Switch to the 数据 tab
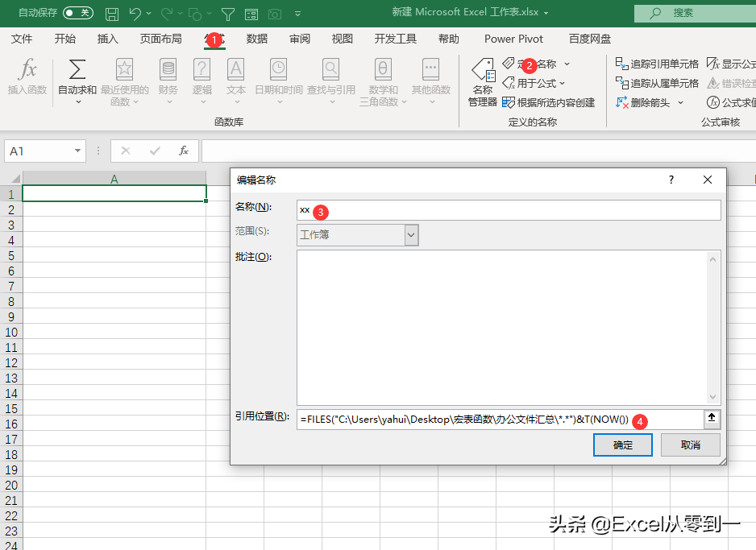The height and width of the screenshot is (550, 756). click(x=256, y=39)
